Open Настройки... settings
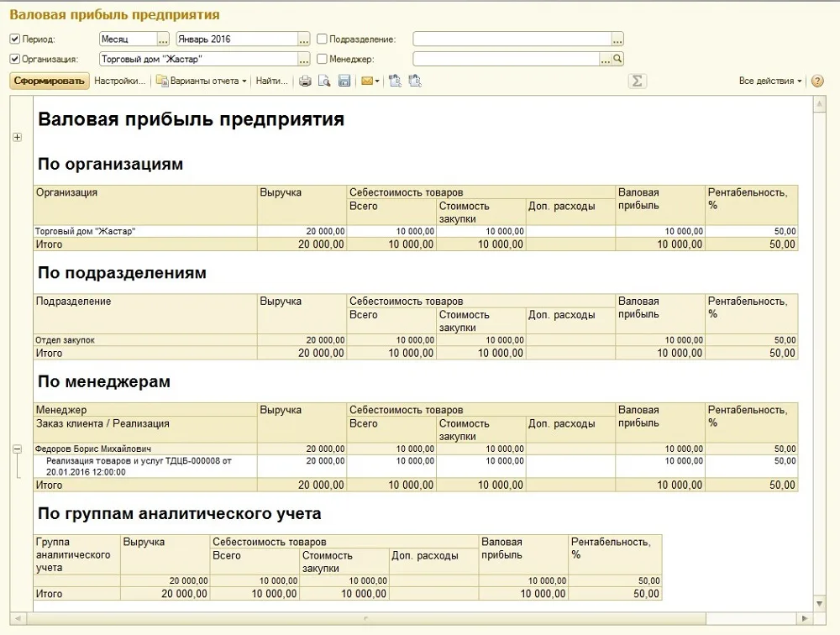 click(x=120, y=81)
